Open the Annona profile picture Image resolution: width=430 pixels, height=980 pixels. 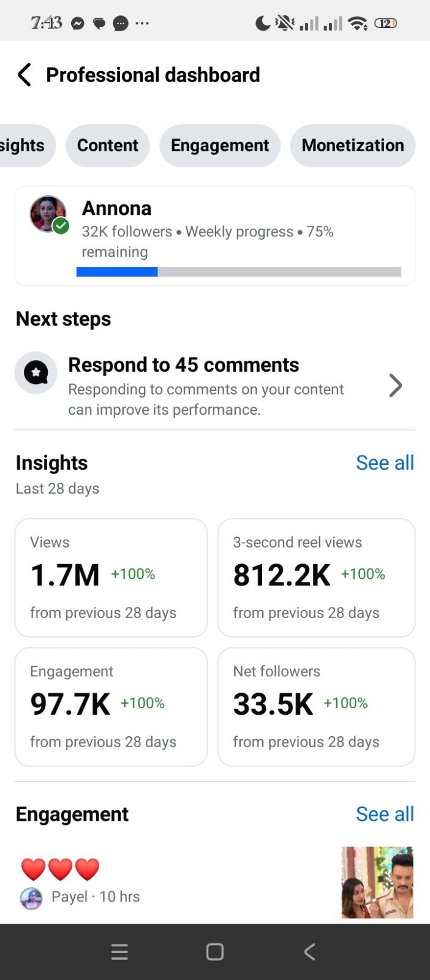(x=48, y=214)
